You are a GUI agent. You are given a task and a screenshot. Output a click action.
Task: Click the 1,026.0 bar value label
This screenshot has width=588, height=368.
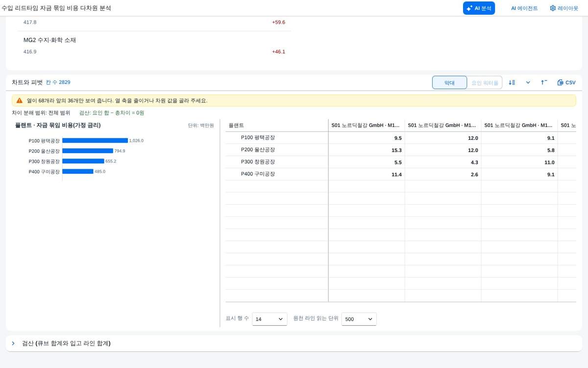136,140
